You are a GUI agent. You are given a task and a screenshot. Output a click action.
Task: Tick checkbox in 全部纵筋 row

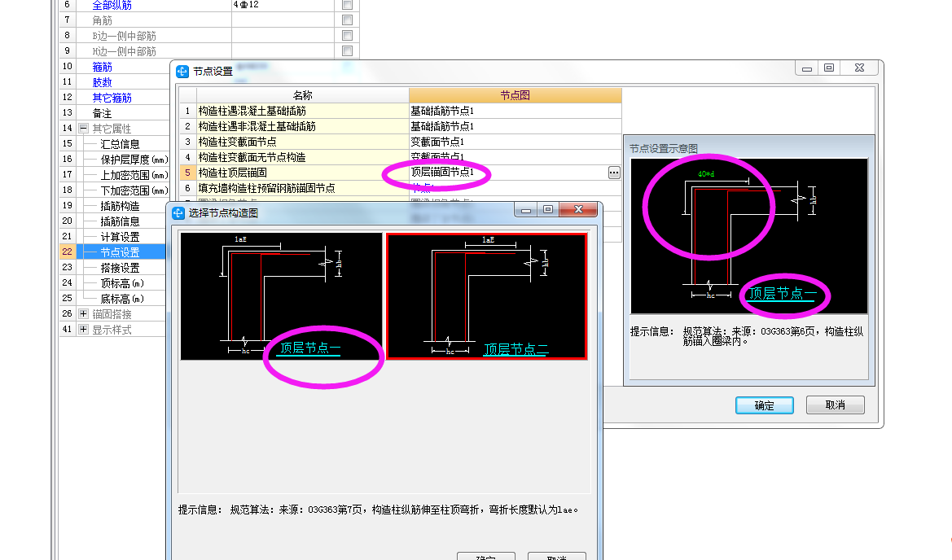click(347, 5)
